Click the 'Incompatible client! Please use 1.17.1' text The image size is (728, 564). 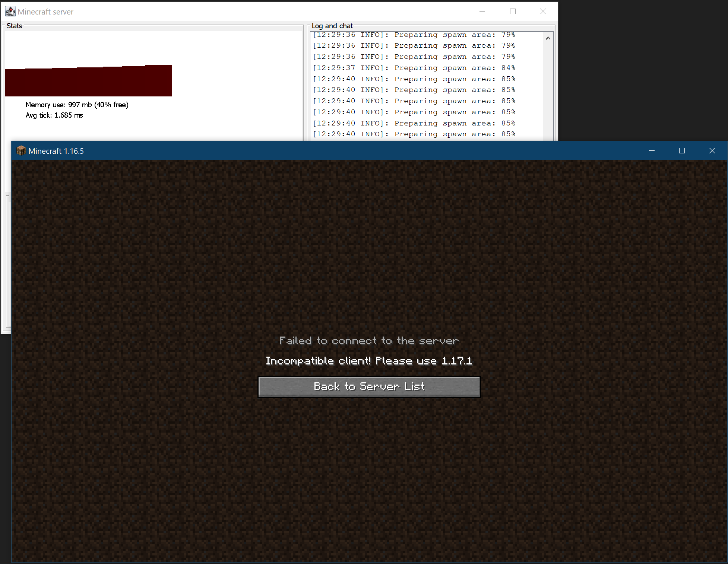(369, 361)
